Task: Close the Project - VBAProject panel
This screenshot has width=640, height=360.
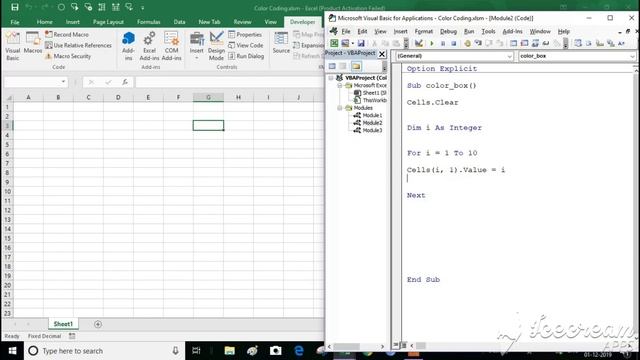Action: click(382, 54)
